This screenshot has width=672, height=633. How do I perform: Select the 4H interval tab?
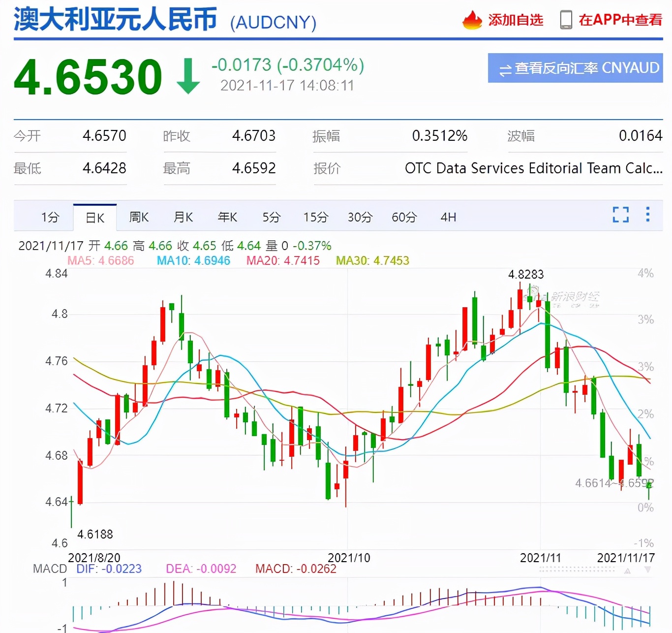pyautogui.click(x=448, y=217)
